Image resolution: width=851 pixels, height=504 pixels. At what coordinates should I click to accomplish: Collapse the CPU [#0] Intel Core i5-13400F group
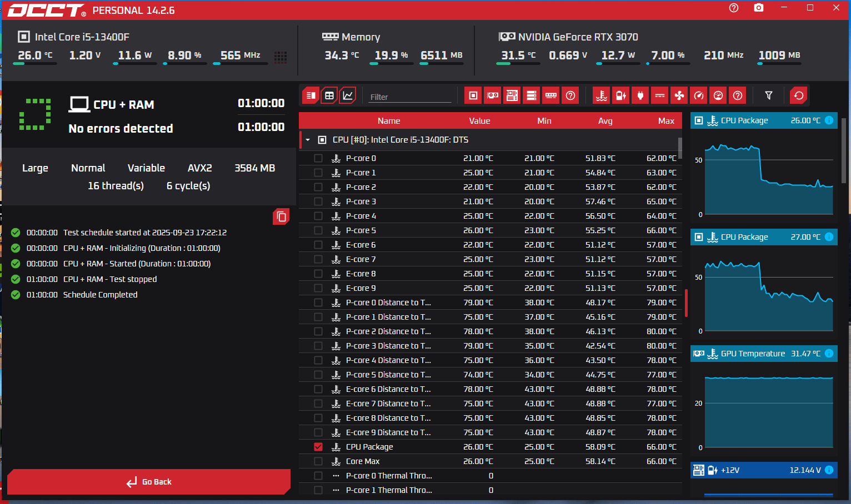[x=308, y=140]
